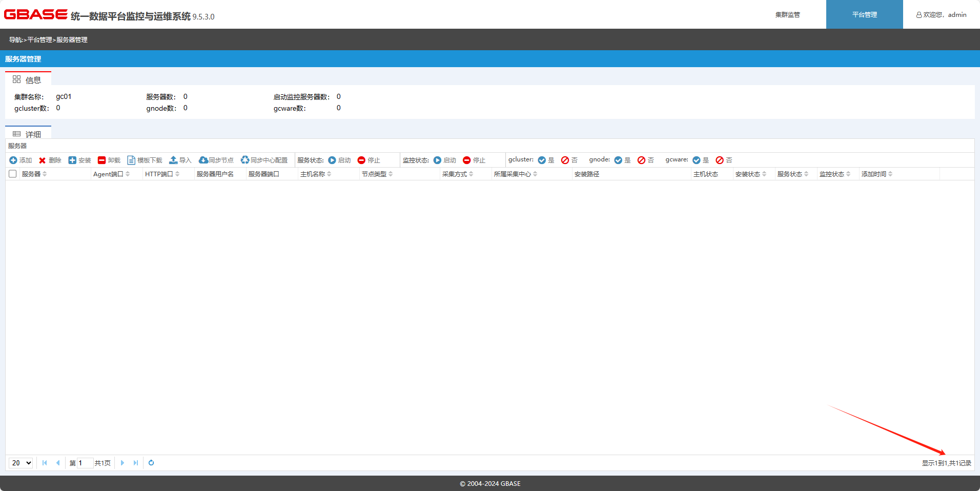
Task: Click 服务器管理 in breadcrumb navigation
Action: pyautogui.click(x=72, y=40)
